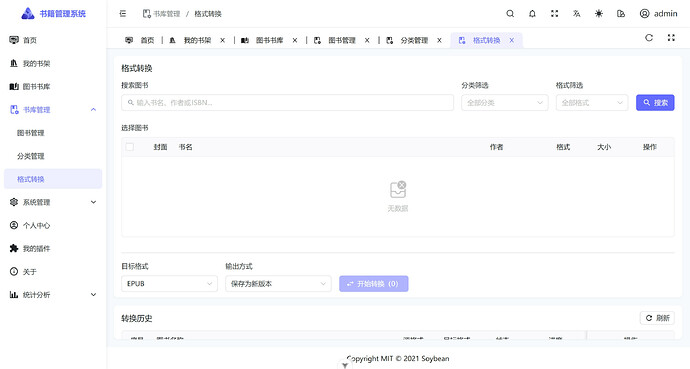Viewport: 690px width, 369px height.
Task: Switch to 图书管理 tab
Action: coord(341,40)
